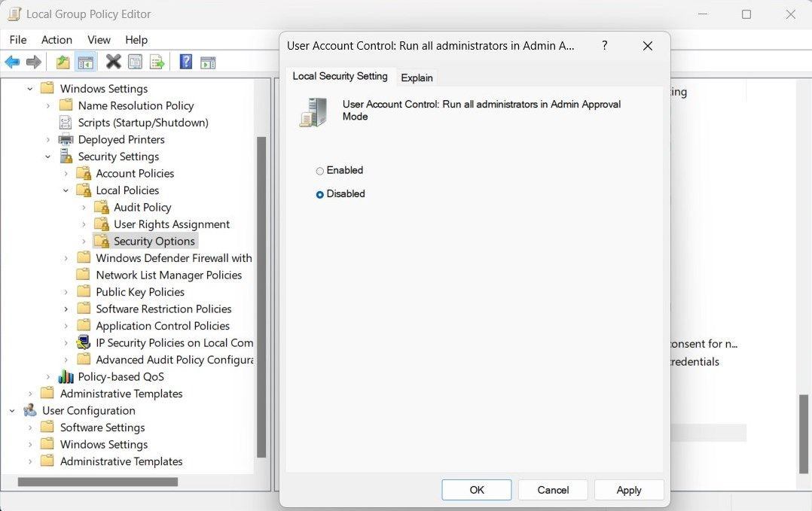Open Properties using its toolbar icon
812x511 pixels.
tap(135, 61)
